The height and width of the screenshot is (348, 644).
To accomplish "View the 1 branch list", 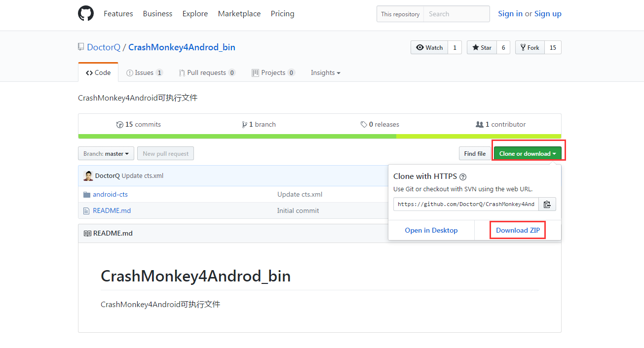I will click(259, 124).
